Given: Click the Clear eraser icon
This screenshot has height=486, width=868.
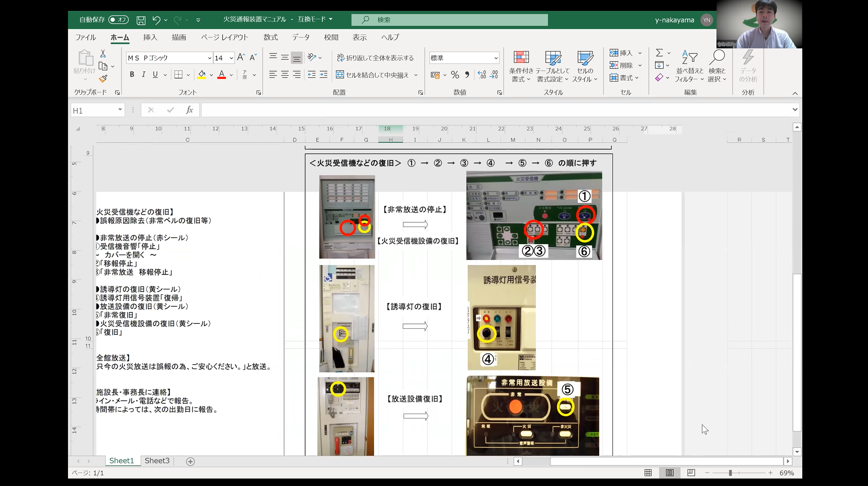Looking at the screenshot, I should (659, 78).
